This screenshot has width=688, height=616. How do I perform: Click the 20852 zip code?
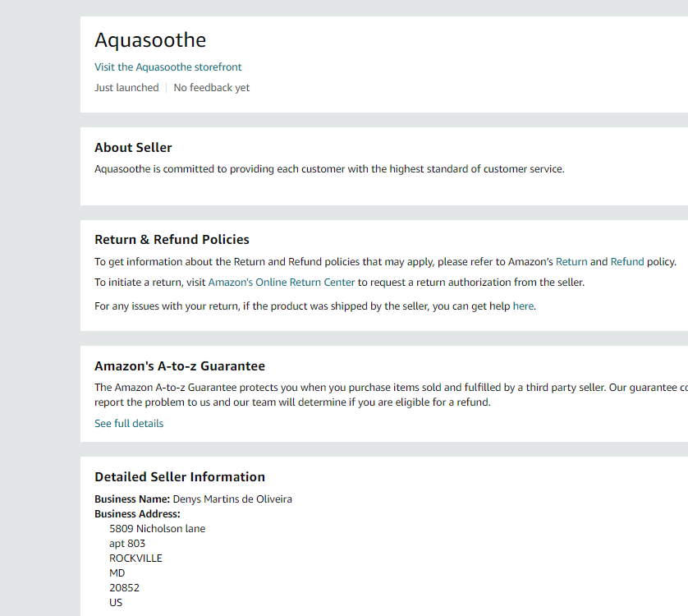click(124, 588)
